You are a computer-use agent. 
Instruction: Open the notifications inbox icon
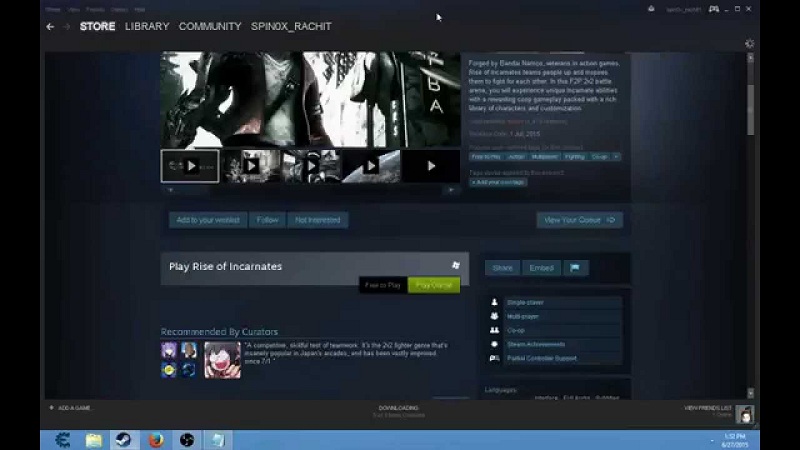click(651, 9)
